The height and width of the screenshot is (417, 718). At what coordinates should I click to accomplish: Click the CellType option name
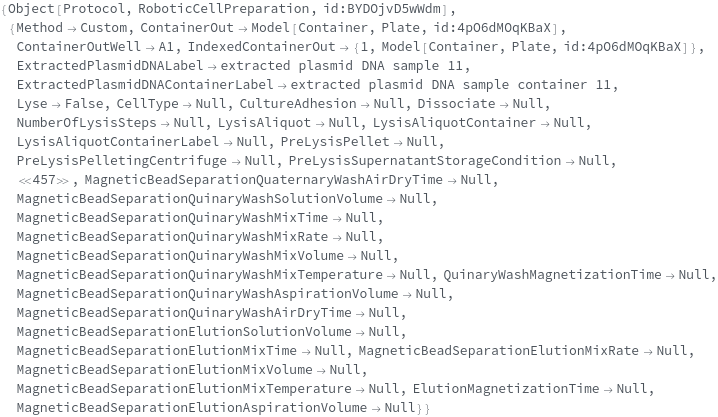[147, 104]
